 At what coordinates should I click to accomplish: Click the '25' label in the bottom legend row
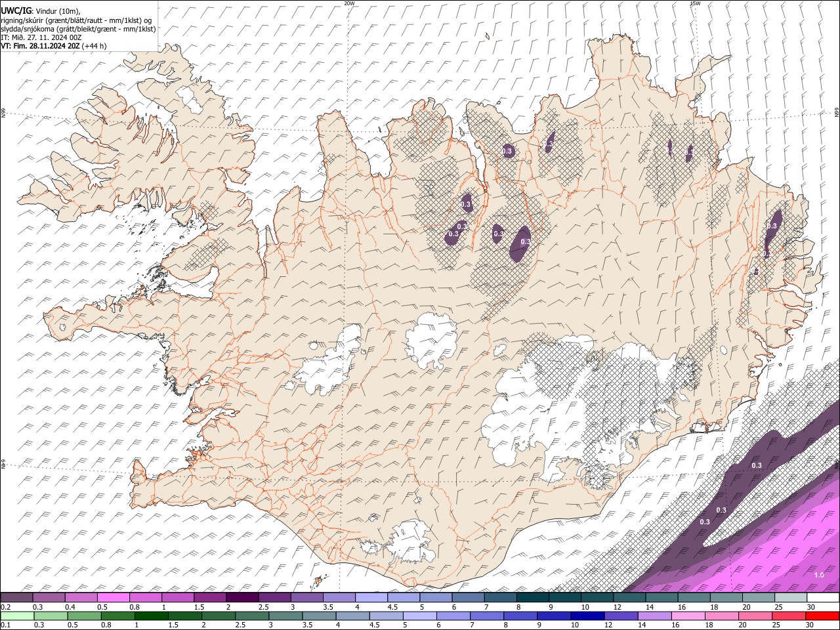click(x=776, y=625)
